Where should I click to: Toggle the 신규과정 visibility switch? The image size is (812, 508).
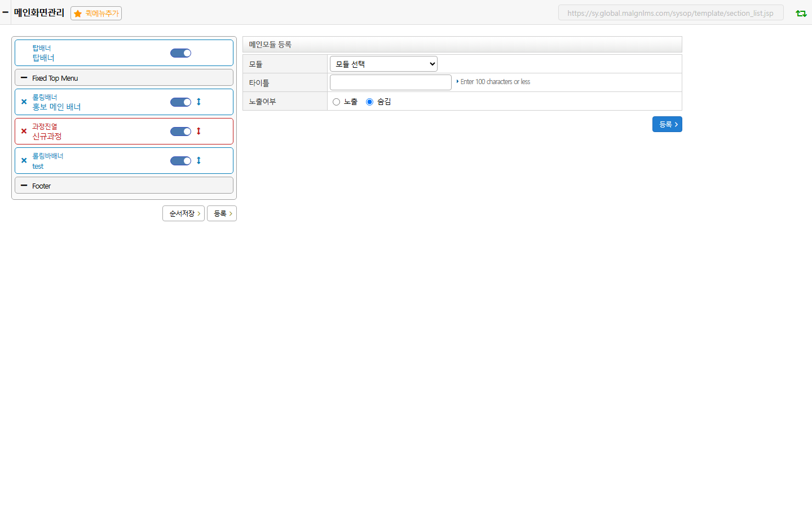tap(180, 132)
